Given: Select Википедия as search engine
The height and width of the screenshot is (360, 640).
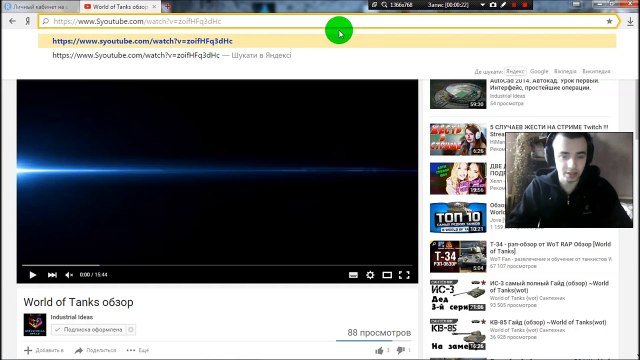Looking at the screenshot, I should tap(596, 71).
